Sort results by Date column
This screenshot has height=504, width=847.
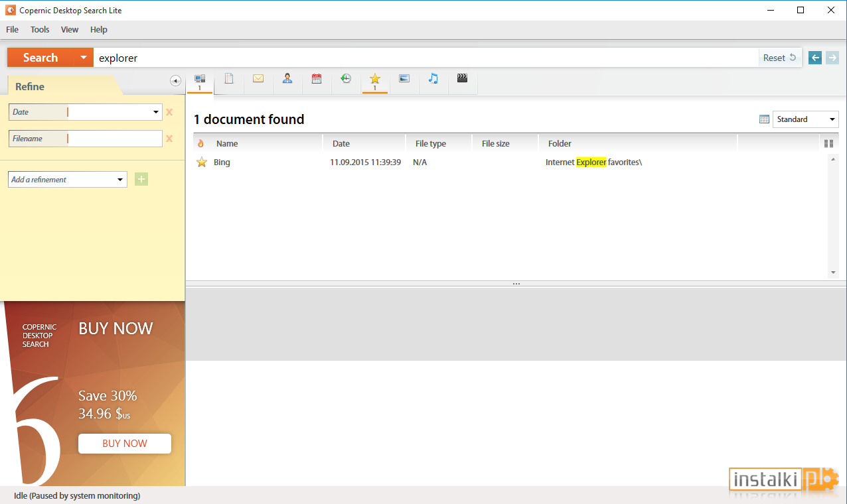tap(341, 143)
